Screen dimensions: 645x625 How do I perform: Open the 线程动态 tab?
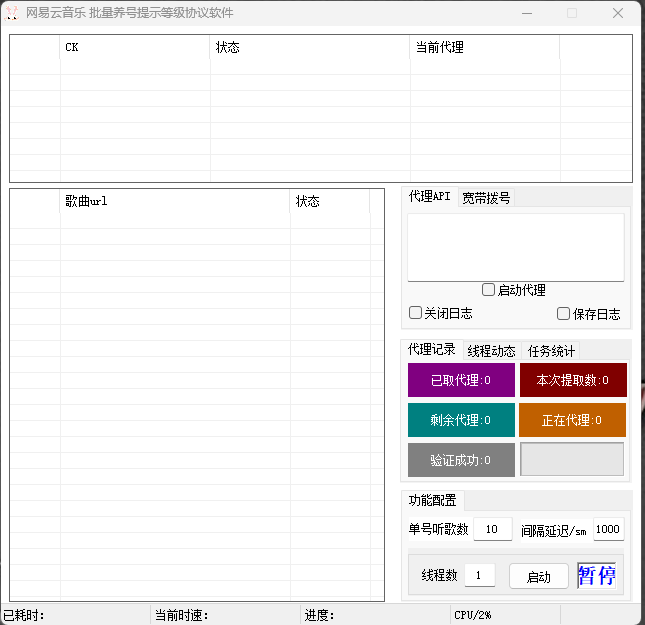pos(491,351)
